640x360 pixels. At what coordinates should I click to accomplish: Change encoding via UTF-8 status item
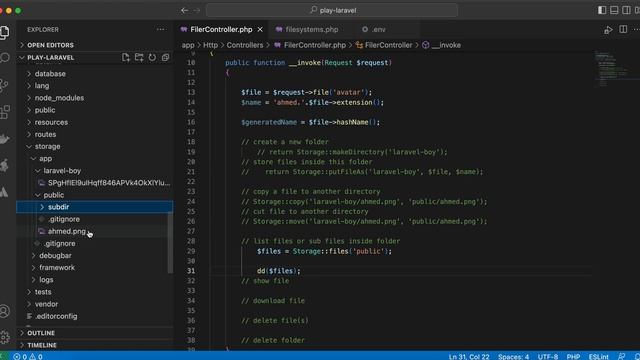[x=548, y=356]
